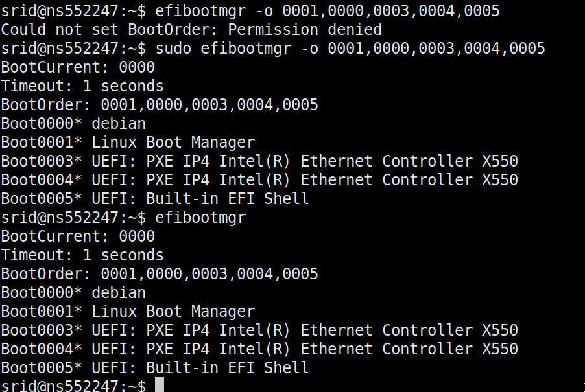Click the Boot0004 PXE entry in second listing
This screenshot has height=392, width=585.
(259, 349)
